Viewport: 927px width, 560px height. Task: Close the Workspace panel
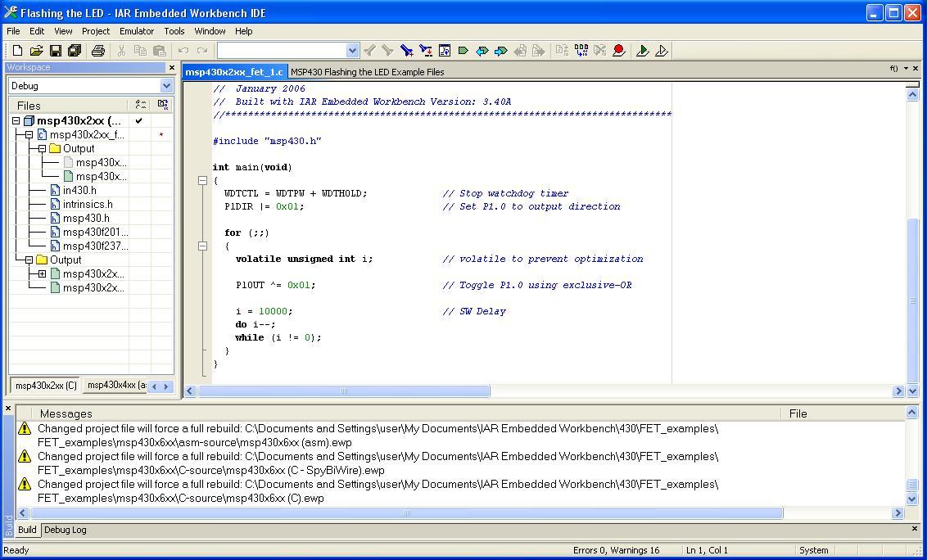(172, 67)
